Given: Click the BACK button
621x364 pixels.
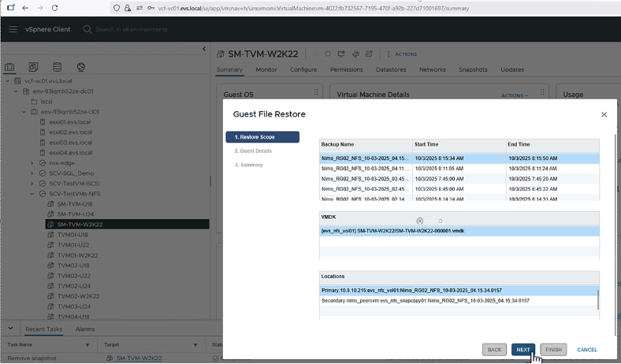Looking at the screenshot, I should [x=494, y=350].
